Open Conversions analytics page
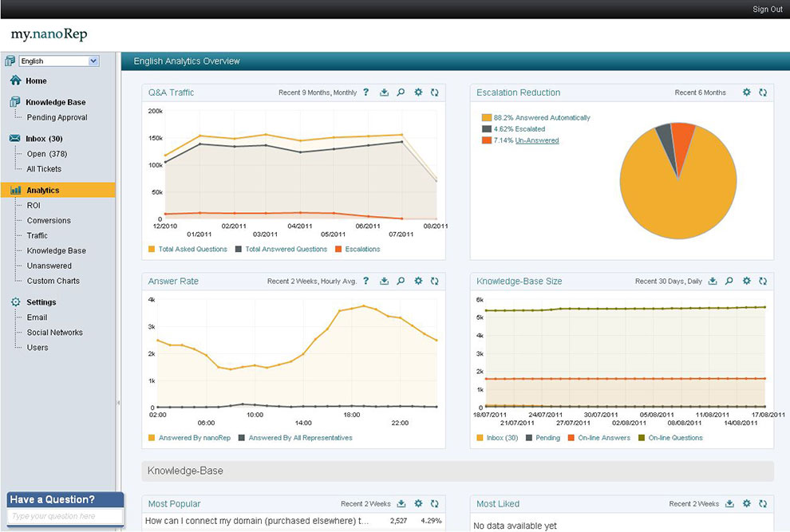 (49, 220)
